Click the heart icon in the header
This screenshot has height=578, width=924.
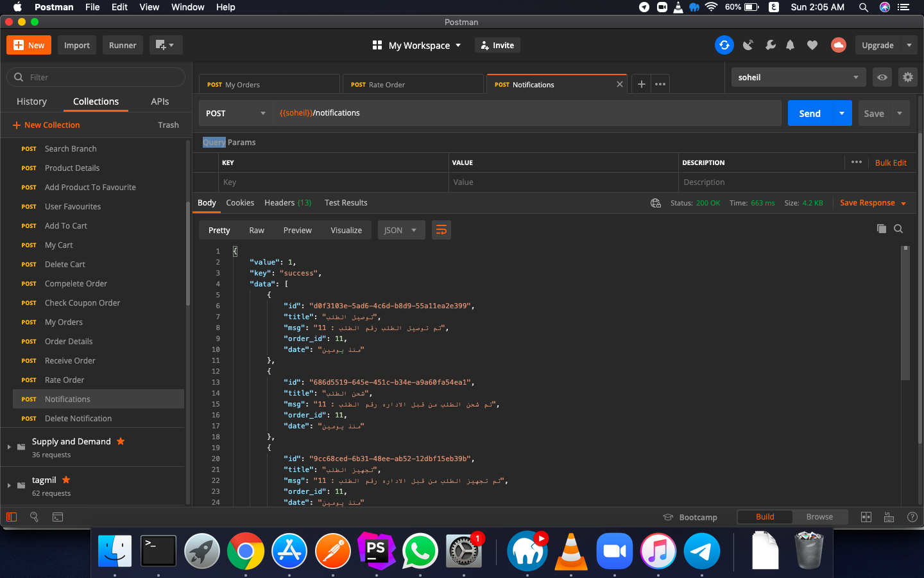[x=812, y=45]
